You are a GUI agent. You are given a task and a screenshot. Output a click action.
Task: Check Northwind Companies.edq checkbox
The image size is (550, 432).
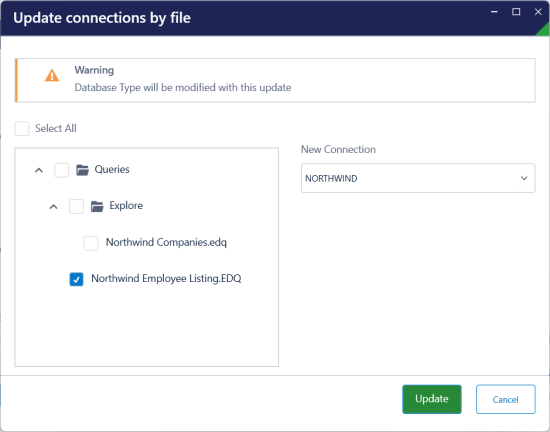[x=91, y=243]
